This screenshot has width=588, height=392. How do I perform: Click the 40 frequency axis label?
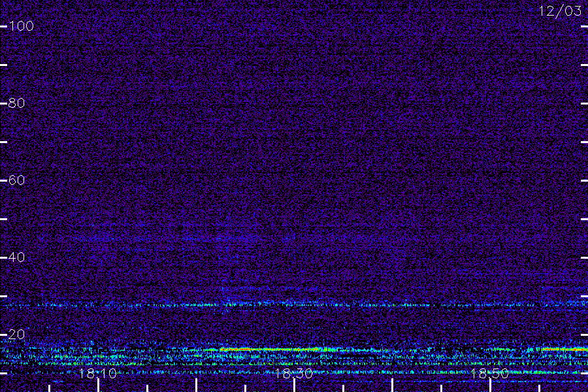[x=16, y=257]
